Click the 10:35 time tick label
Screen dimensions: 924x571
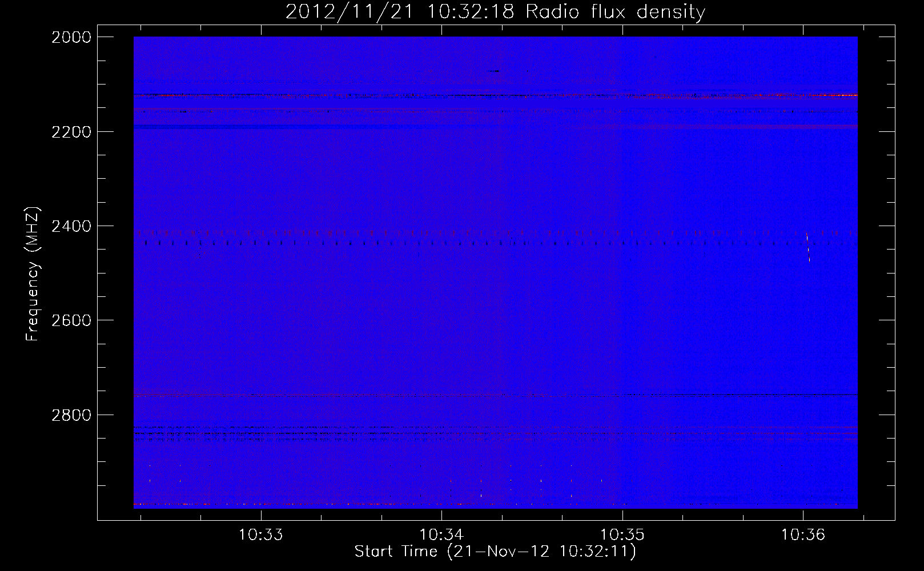click(x=622, y=535)
